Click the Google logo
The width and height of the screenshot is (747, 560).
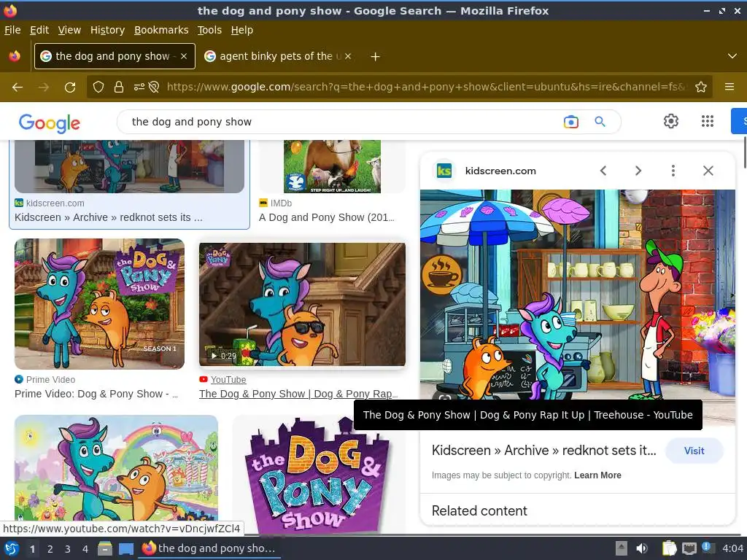[x=50, y=123]
